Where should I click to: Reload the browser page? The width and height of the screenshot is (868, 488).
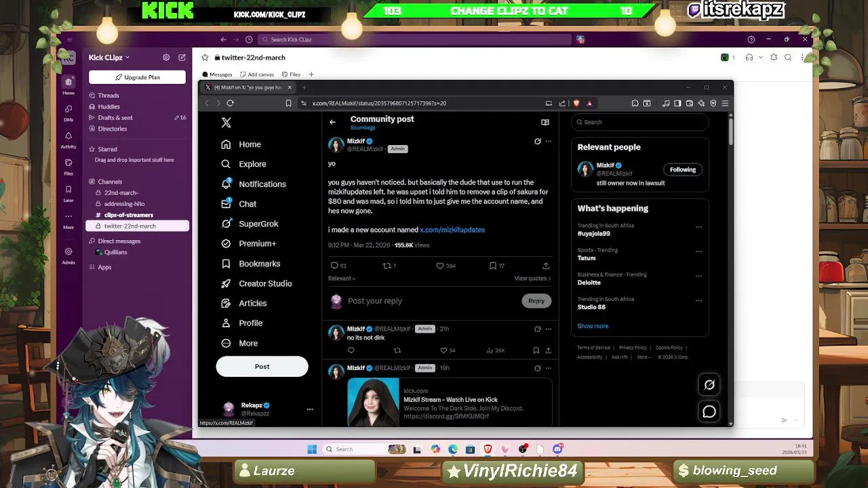click(x=231, y=103)
